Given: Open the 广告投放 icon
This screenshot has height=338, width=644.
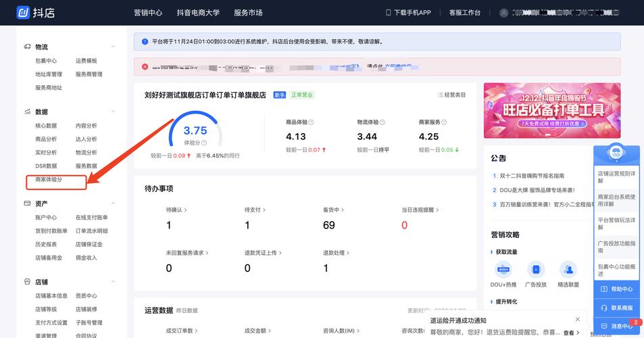Looking at the screenshot, I should (536, 270).
